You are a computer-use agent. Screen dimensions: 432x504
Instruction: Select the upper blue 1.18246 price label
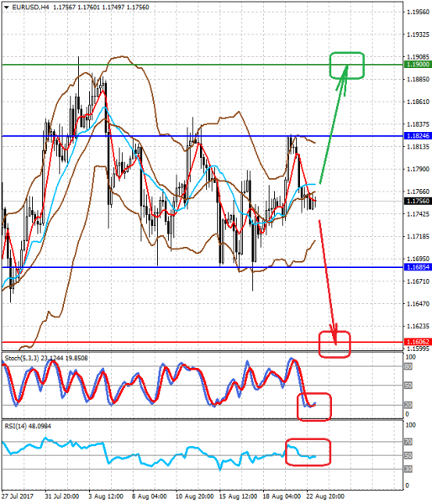click(x=418, y=136)
